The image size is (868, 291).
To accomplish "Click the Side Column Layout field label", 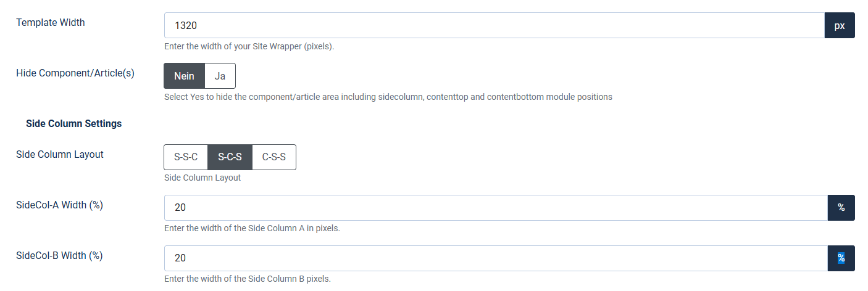I will (x=60, y=154).
